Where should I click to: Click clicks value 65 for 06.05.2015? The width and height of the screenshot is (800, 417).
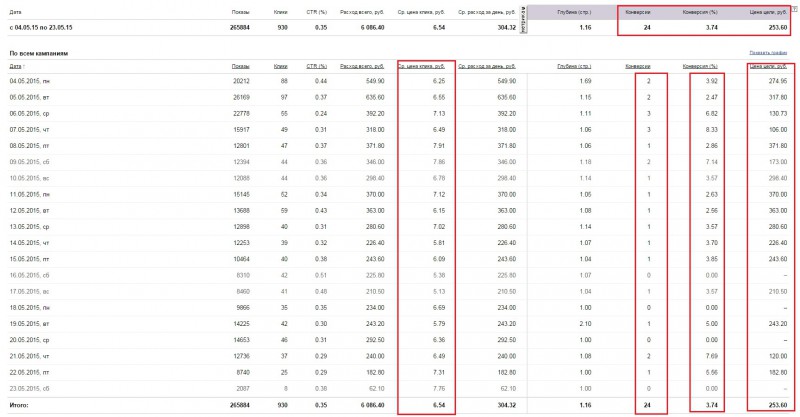click(284, 114)
